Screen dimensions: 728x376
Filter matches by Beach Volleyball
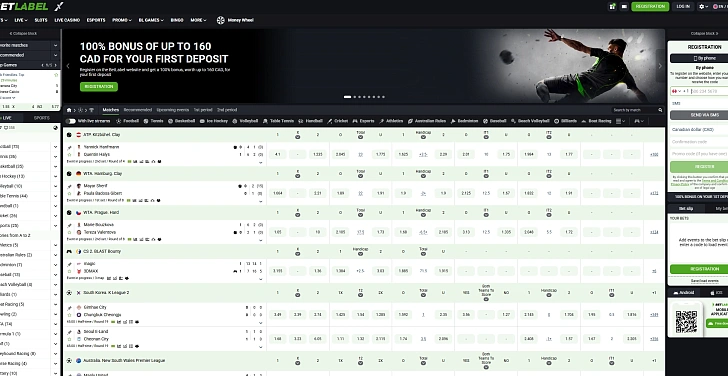click(x=530, y=121)
